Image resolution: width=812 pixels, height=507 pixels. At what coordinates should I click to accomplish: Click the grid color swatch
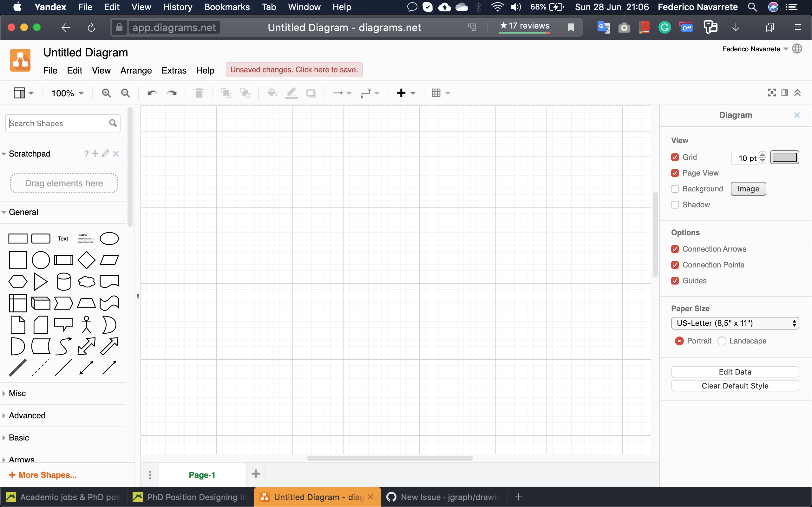point(785,157)
